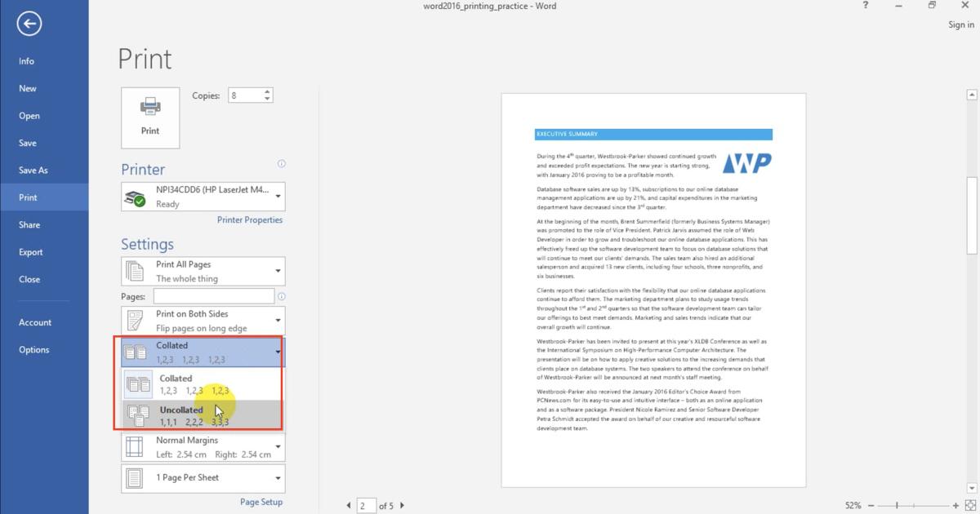
Task: Click the back arrow to leave Backstage view
Action: (29, 24)
